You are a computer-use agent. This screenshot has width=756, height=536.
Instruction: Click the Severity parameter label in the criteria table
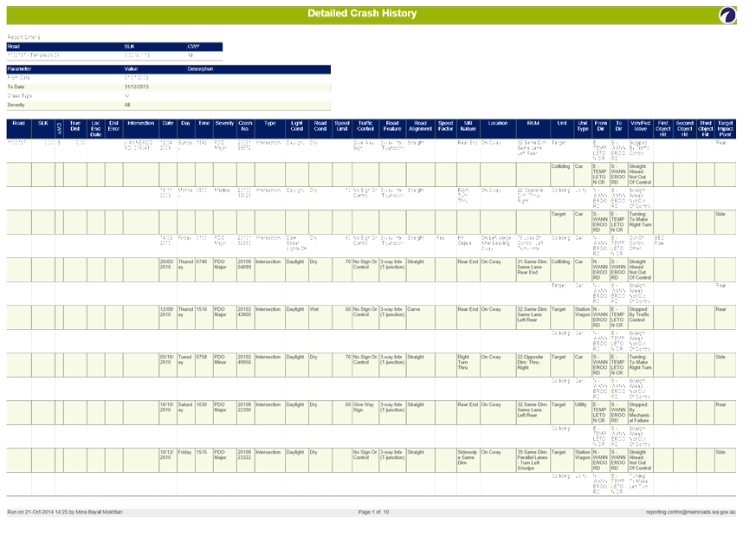(x=16, y=105)
